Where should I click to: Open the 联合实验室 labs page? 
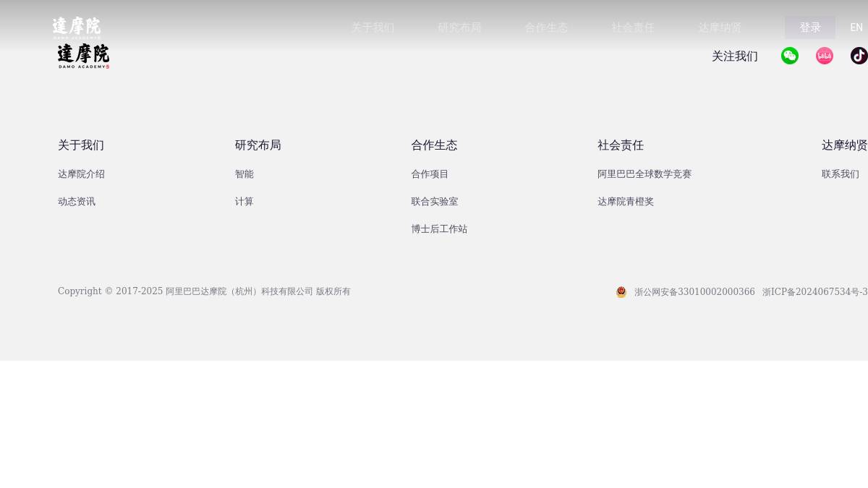435,202
